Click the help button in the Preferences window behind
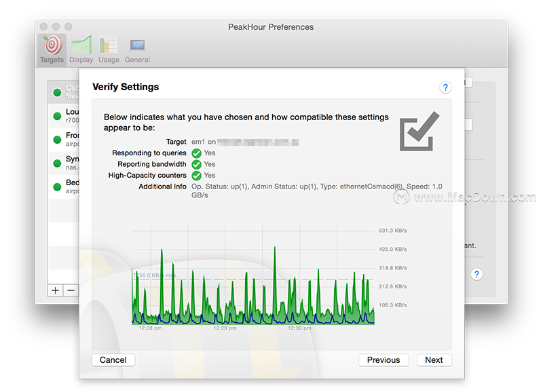Screen dimensions: 543x392 (476, 275)
